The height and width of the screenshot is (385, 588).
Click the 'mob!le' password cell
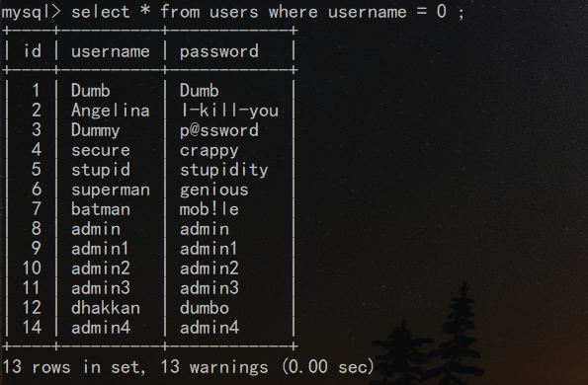pyautogui.click(x=209, y=209)
